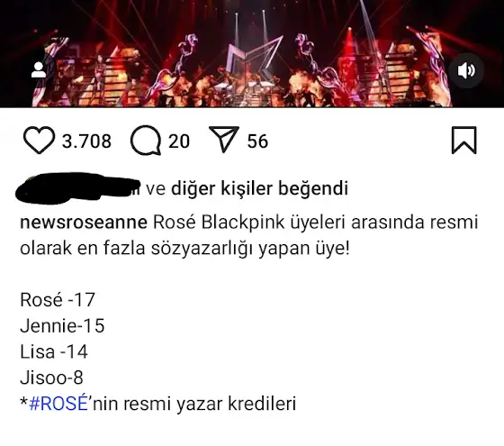Select the 'Jennie-15' caption line
The height and width of the screenshot is (446, 504).
(62, 325)
